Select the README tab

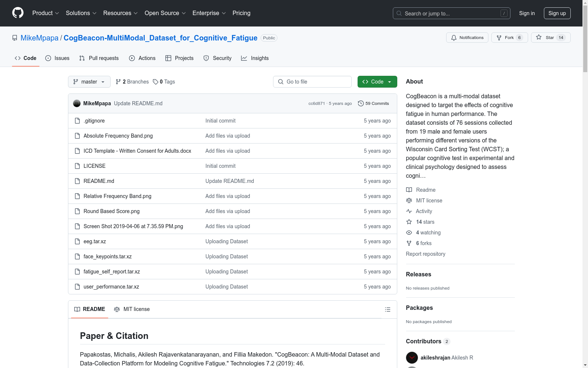(x=90, y=309)
